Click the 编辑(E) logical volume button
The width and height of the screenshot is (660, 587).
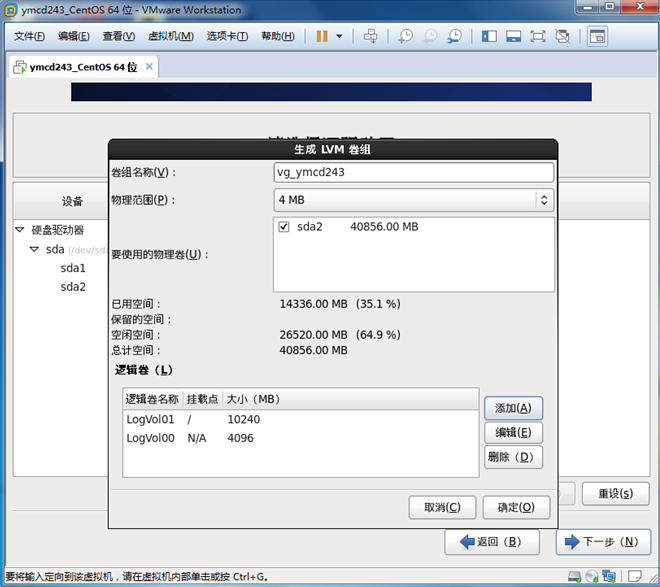click(513, 433)
